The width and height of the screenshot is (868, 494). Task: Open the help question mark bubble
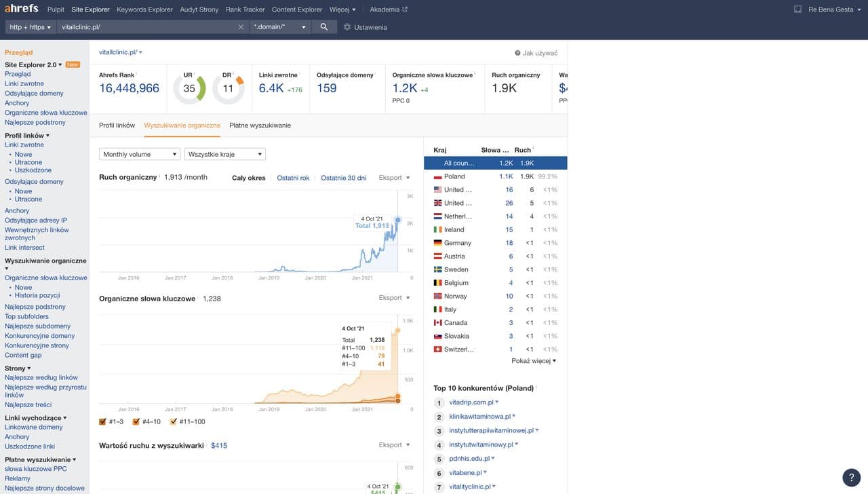tap(851, 477)
